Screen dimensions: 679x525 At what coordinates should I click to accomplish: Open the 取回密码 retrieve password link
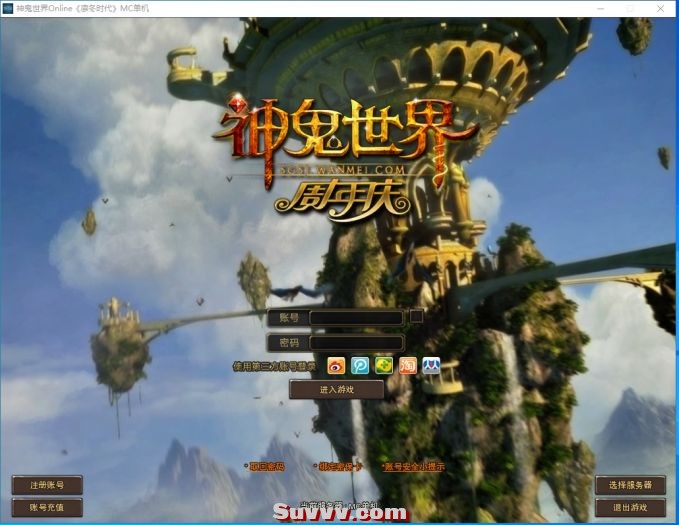[x=267, y=467]
